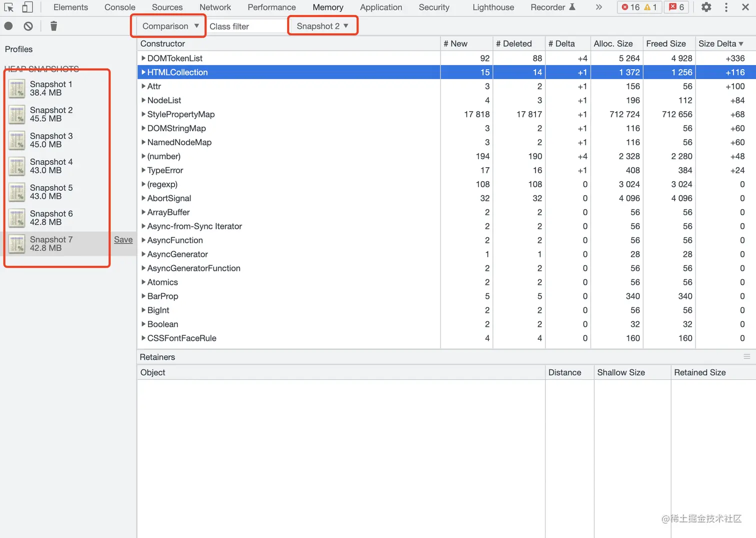Viewport: 756px width, 538px height.
Task: Expand the StylePropertyMap constructor row
Action: pos(143,114)
